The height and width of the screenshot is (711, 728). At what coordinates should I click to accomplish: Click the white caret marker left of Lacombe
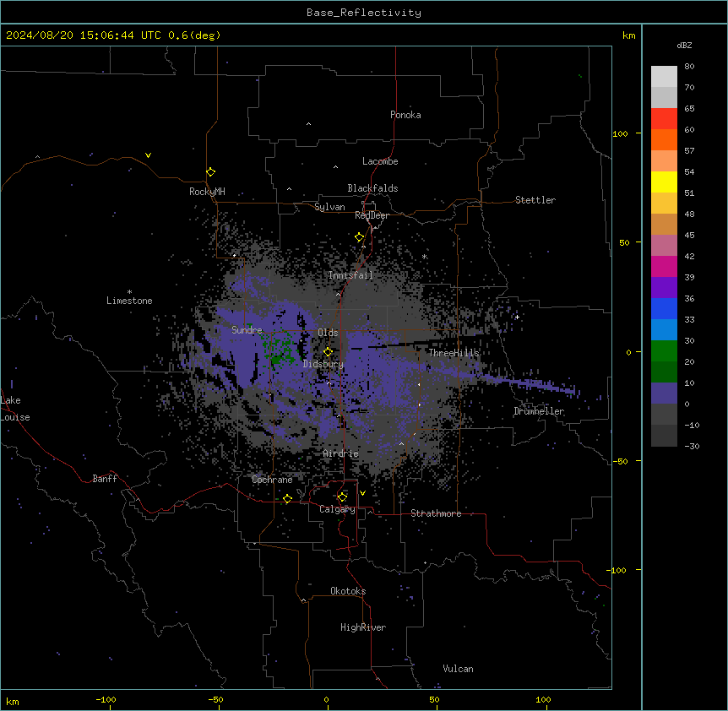335,167
